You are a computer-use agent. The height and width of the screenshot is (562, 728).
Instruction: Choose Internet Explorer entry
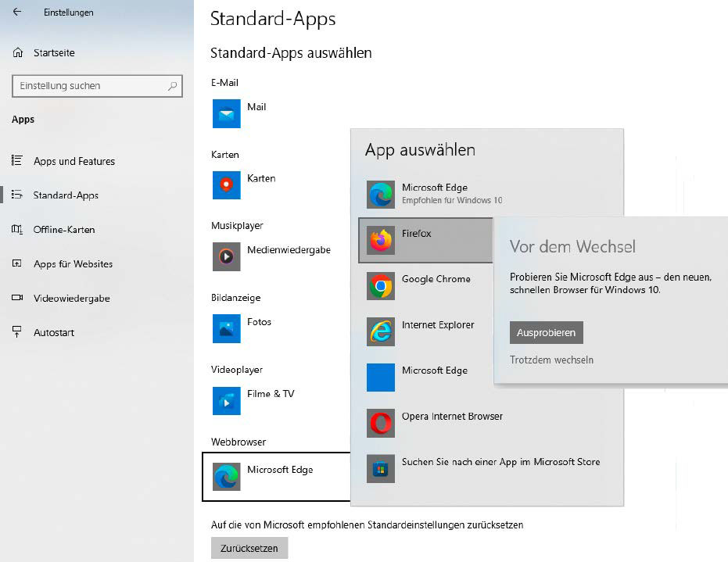438,325
